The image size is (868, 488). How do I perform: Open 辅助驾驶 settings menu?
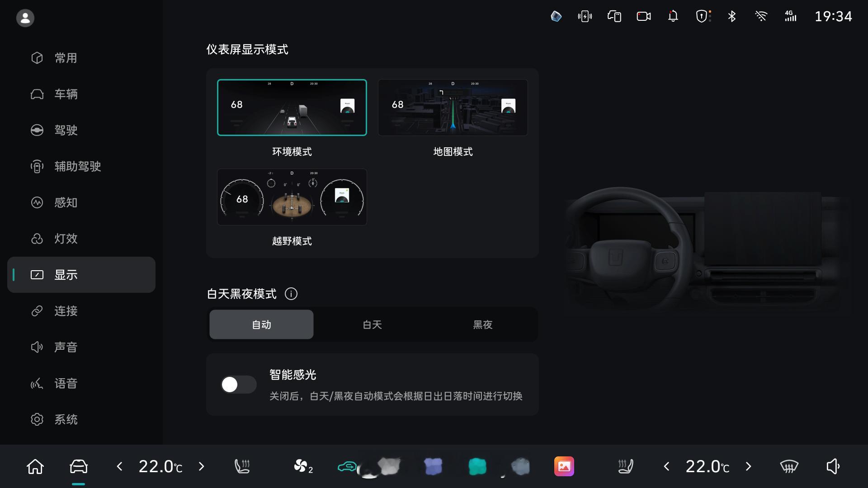pos(78,166)
